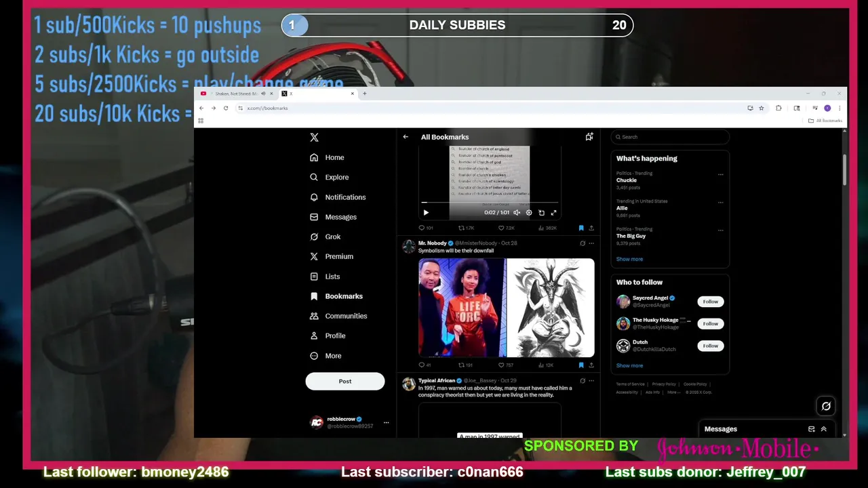The width and height of the screenshot is (868, 488).
Task: Follow Dutch
Action: pos(710,346)
